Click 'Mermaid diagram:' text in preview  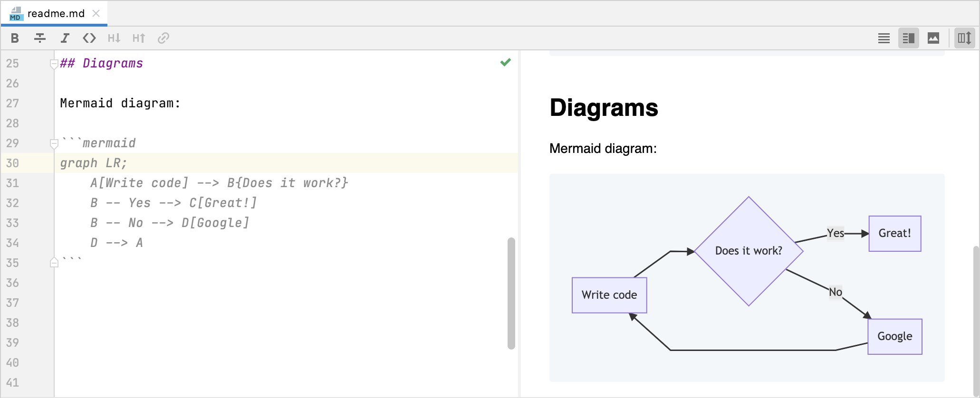[x=603, y=148]
